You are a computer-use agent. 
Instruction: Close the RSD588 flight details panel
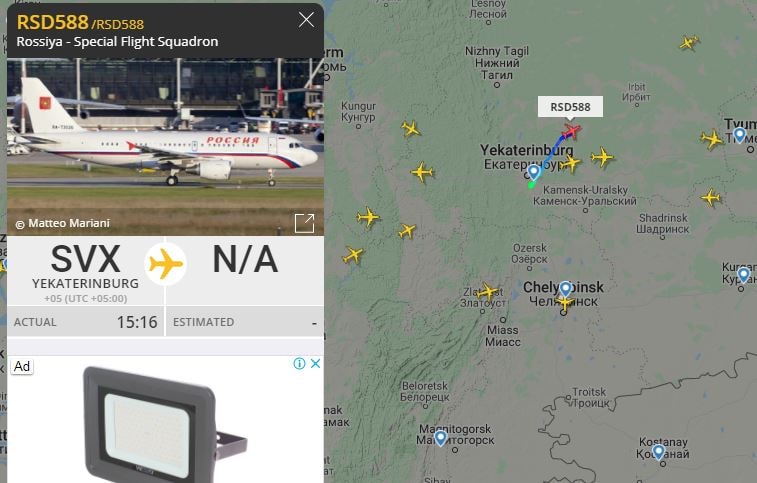click(x=306, y=20)
